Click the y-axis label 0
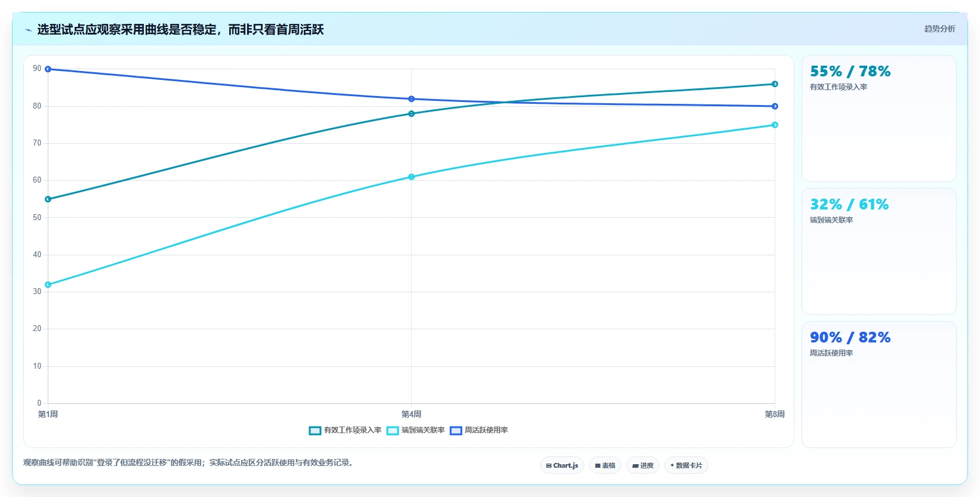 click(x=39, y=403)
